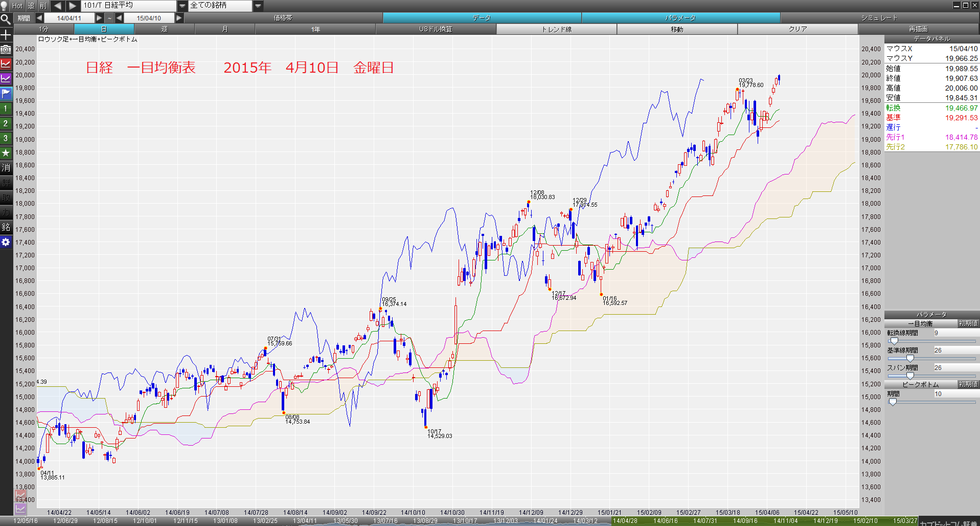Viewport: 980px width, 526px height.
Task: Click the 再描画 redraw button
Action: 918,29
